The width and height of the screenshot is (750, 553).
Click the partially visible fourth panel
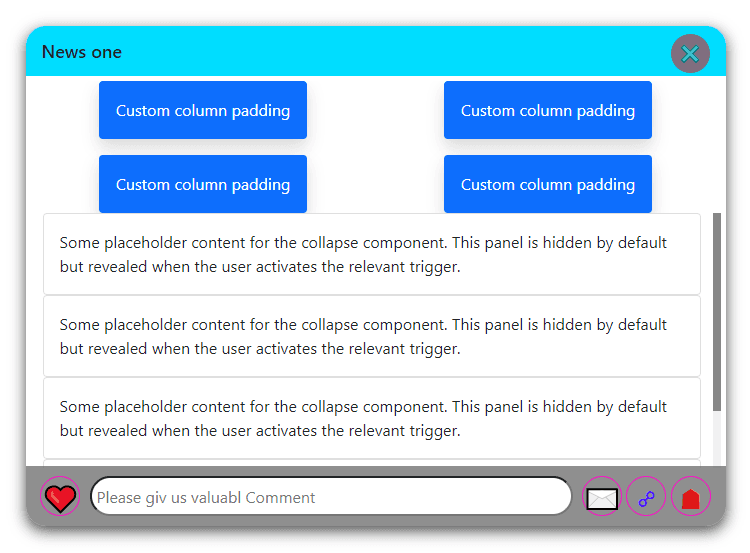tap(371, 462)
